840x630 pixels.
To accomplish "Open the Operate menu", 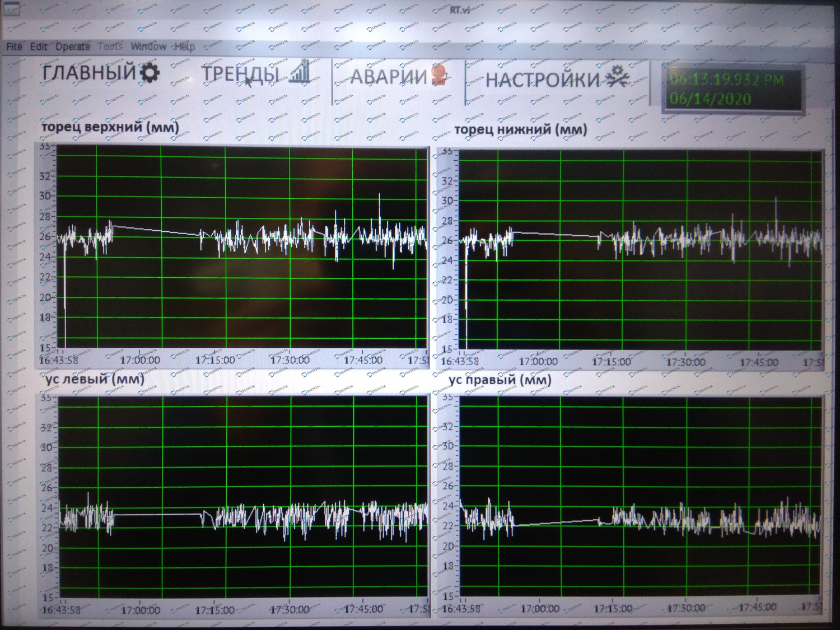I will (x=72, y=46).
